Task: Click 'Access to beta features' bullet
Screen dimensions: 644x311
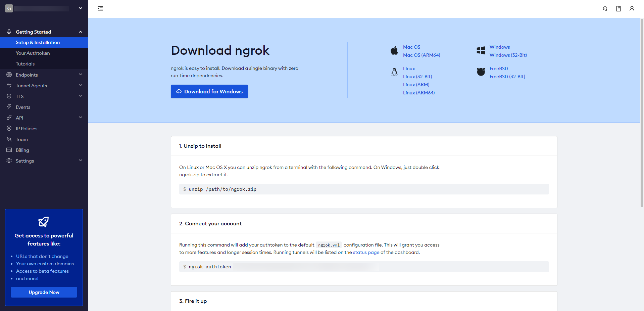Action: click(42, 271)
